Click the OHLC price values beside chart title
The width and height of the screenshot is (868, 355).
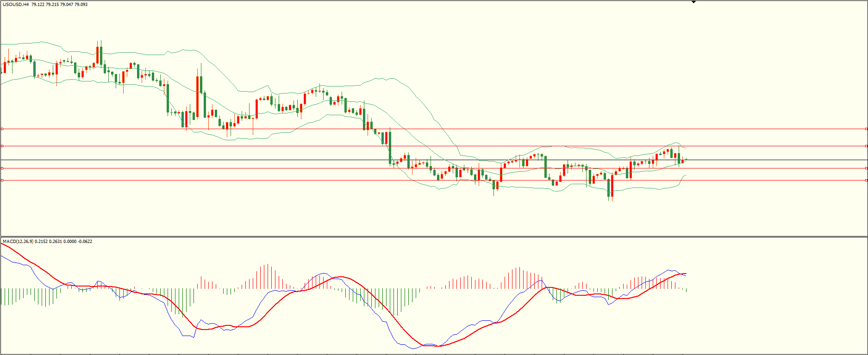point(59,5)
